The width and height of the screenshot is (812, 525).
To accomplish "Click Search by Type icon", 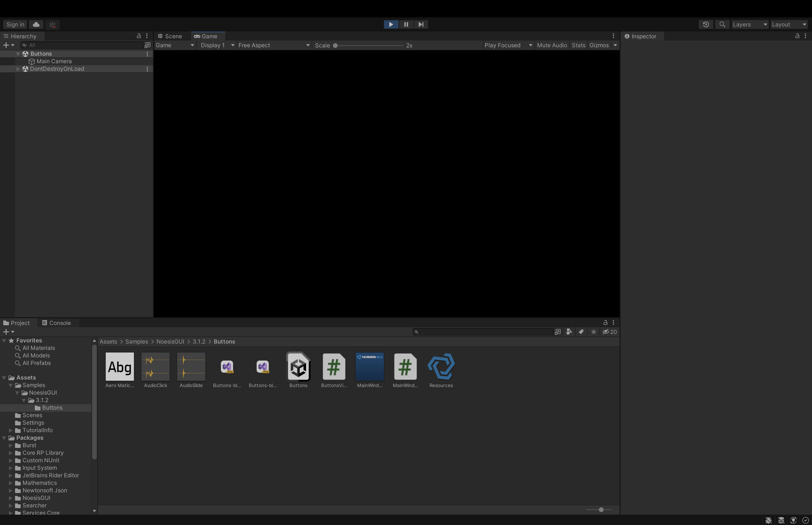I will pyautogui.click(x=569, y=332).
